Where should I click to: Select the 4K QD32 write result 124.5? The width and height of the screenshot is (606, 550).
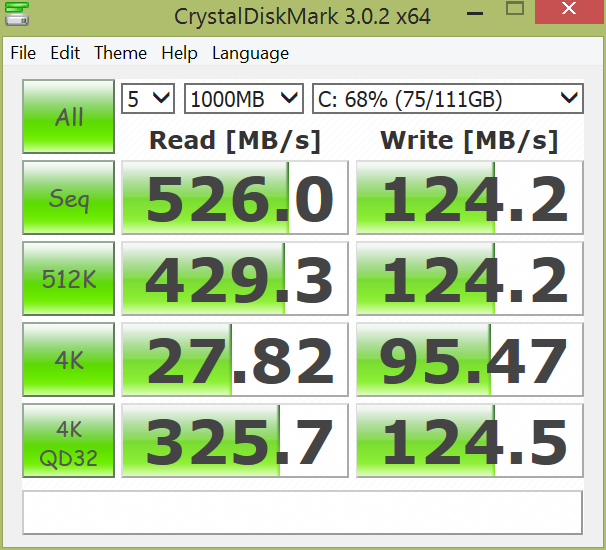click(470, 441)
